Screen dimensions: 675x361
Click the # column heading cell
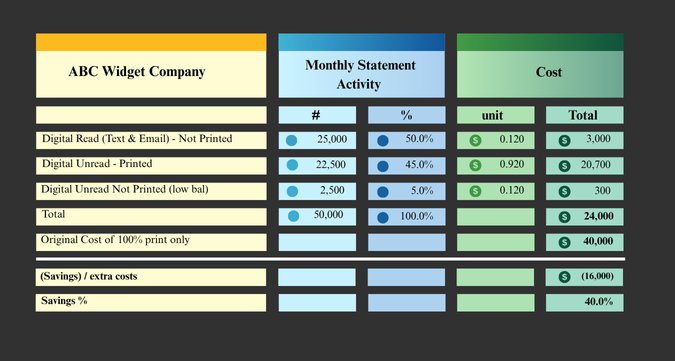[317, 115]
